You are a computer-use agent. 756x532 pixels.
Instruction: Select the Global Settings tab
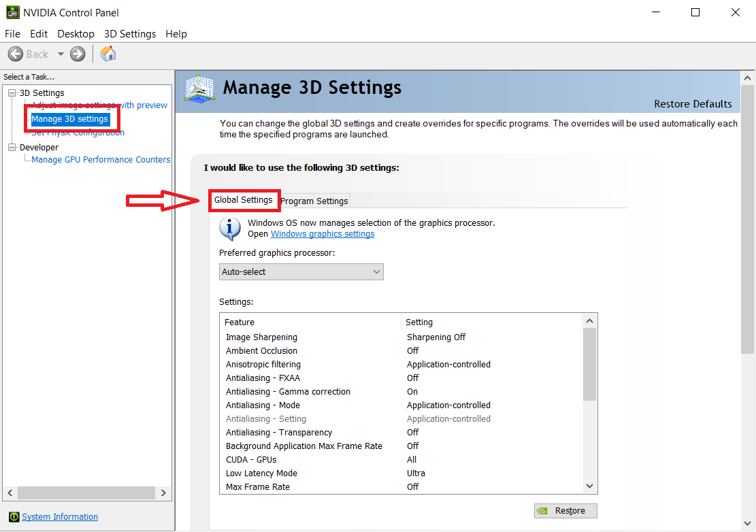(243, 200)
